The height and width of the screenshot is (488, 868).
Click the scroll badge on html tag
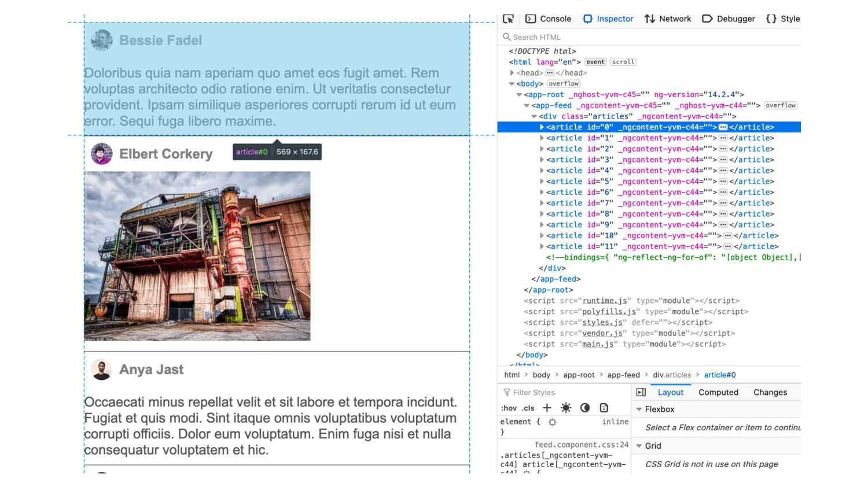[x=623, y=62]
